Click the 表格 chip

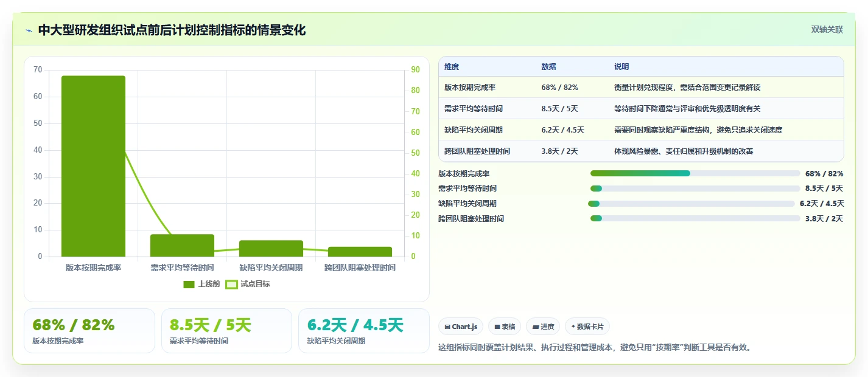click(505, 327)
